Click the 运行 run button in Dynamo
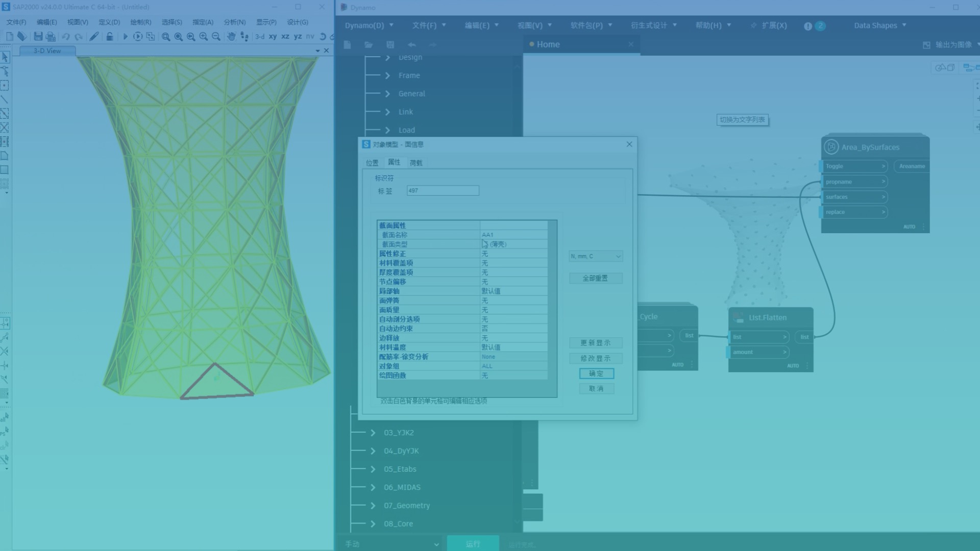Screen dimensions: 980x551 click(473, 544)
